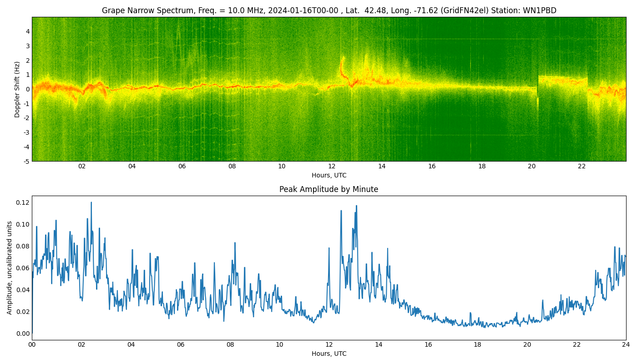The width and height of the screenshot is (637, 364).
Task: Click the 4 Hz Doppler shift tick label
Action: tap(28, 31)
